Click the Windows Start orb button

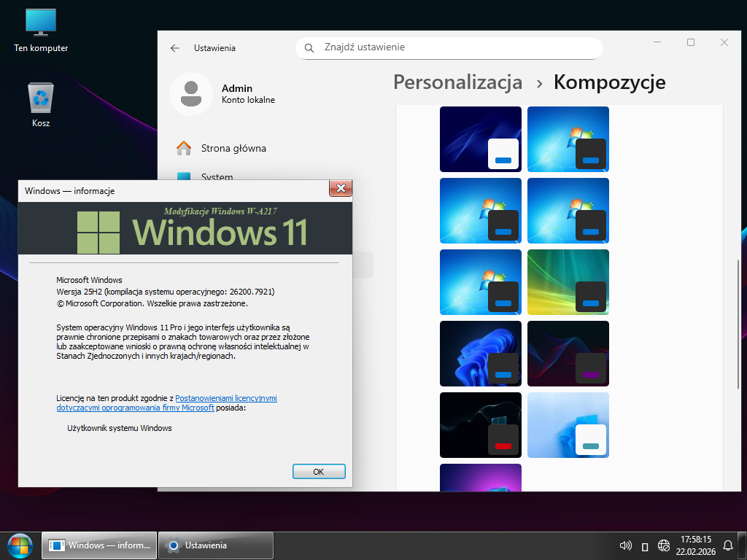pyautogui.click(x=20, y=545)
